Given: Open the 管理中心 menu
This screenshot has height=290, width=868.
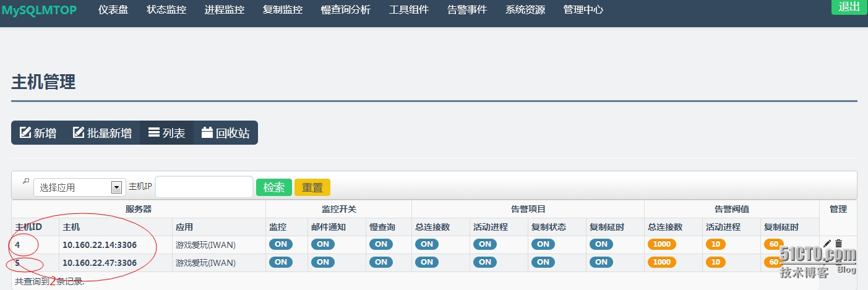Looking at the screenshot, I should (x=583, y=10).
